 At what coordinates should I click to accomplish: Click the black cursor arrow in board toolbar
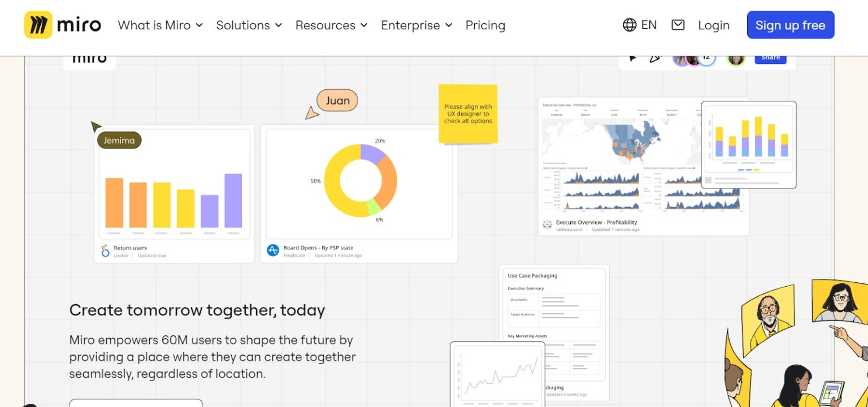633,58
